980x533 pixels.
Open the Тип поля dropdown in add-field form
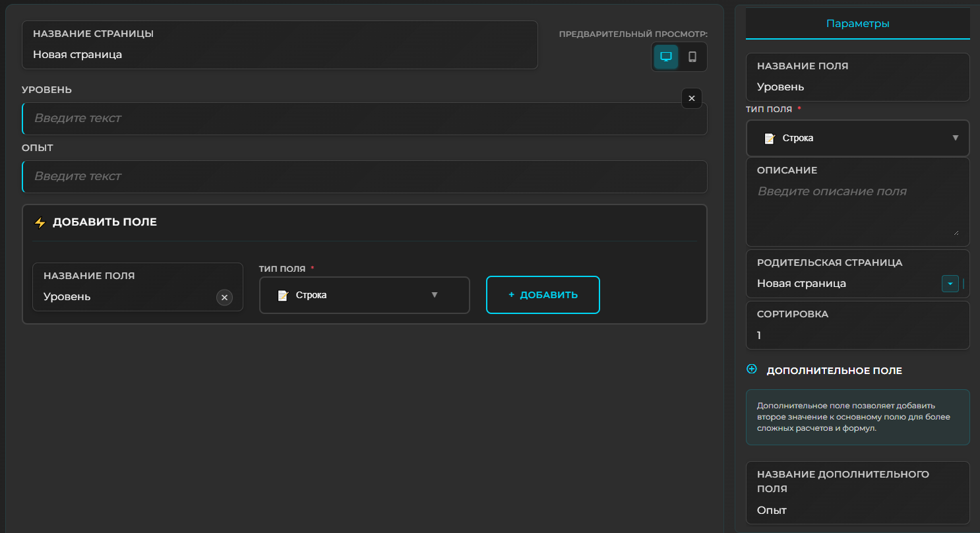(364, 295)
